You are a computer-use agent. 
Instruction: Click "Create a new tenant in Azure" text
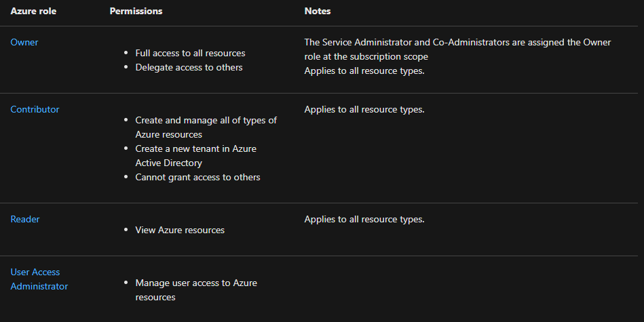click(195, 148)
